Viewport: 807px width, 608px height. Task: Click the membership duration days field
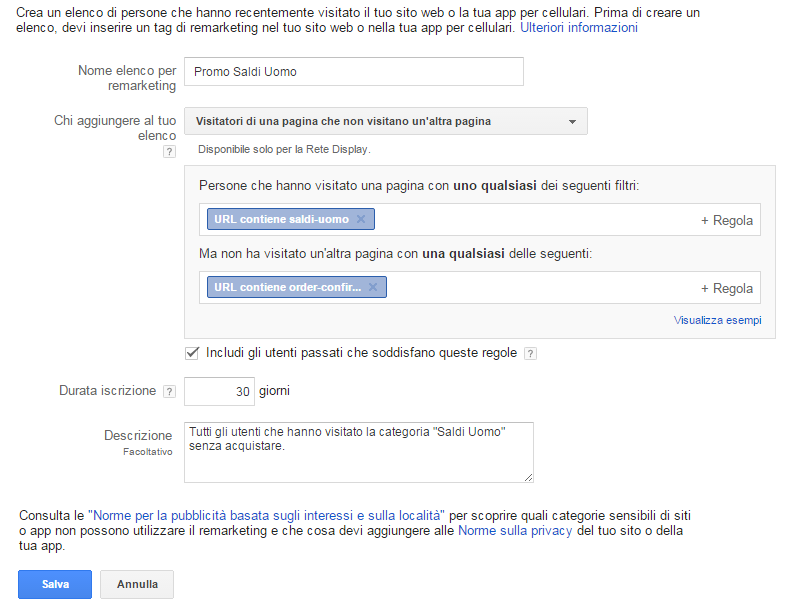click(x=219, y=392)
